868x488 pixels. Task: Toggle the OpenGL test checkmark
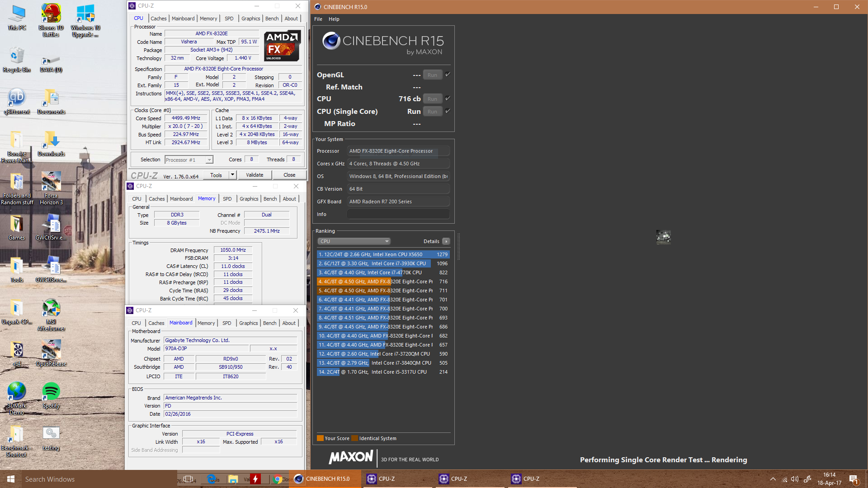pyautogui.click(x=448, y=75)
